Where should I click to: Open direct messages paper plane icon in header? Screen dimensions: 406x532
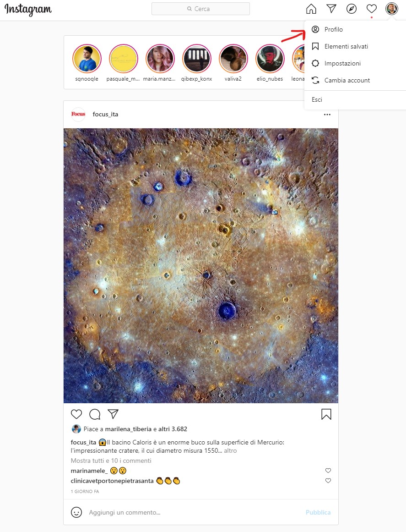coord(331,9)
